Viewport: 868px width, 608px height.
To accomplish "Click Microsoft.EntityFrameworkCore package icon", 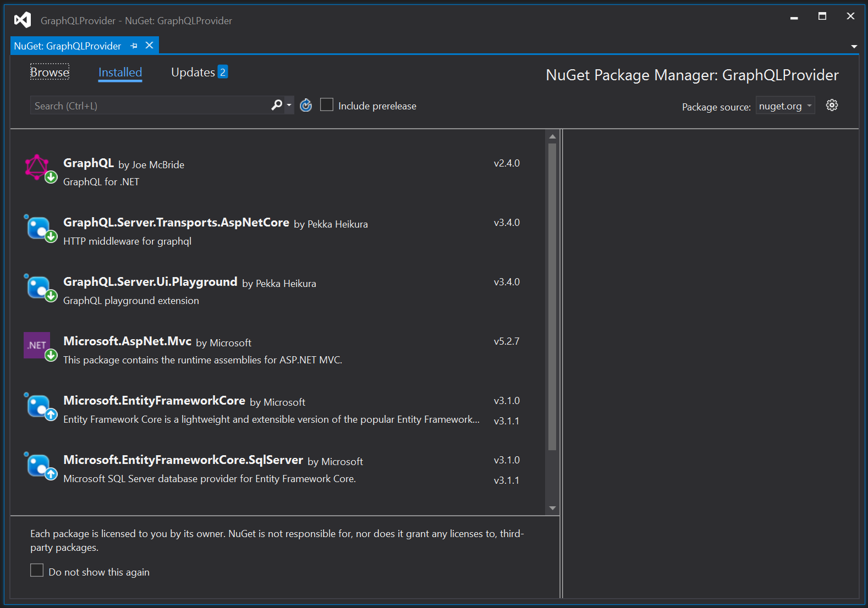I will point(40,406).
